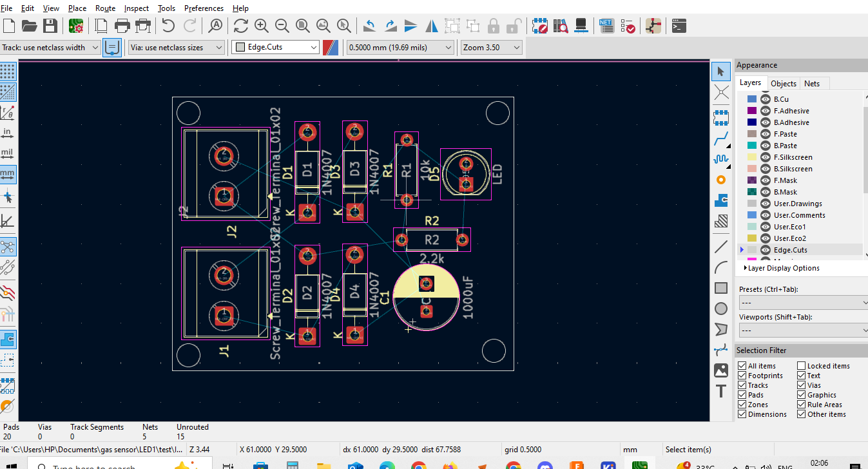Open the Zoom 3.50 dropdown
This screenshot has width=868, height=469.
point(491,47)
